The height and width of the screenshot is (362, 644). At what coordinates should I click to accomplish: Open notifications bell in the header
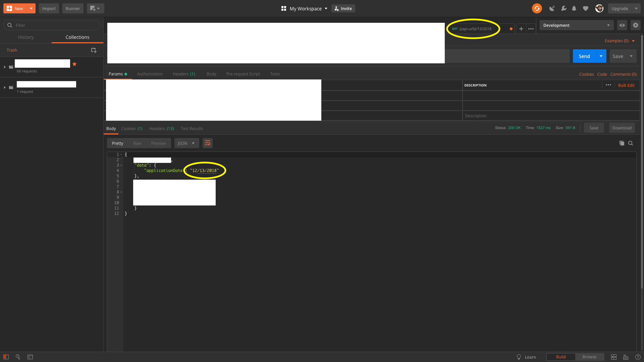pyautogui.click(x=574, y=8)
